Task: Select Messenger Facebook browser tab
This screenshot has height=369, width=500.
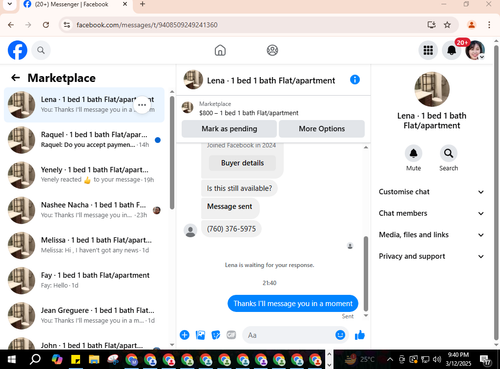Action: coord(75,5)
